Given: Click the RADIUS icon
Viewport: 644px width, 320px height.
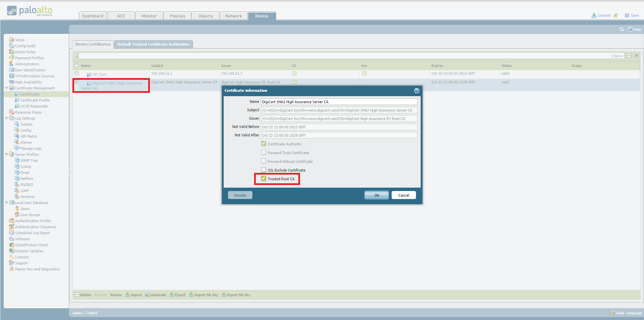Looking at the screenshot, I should (17, 185).
